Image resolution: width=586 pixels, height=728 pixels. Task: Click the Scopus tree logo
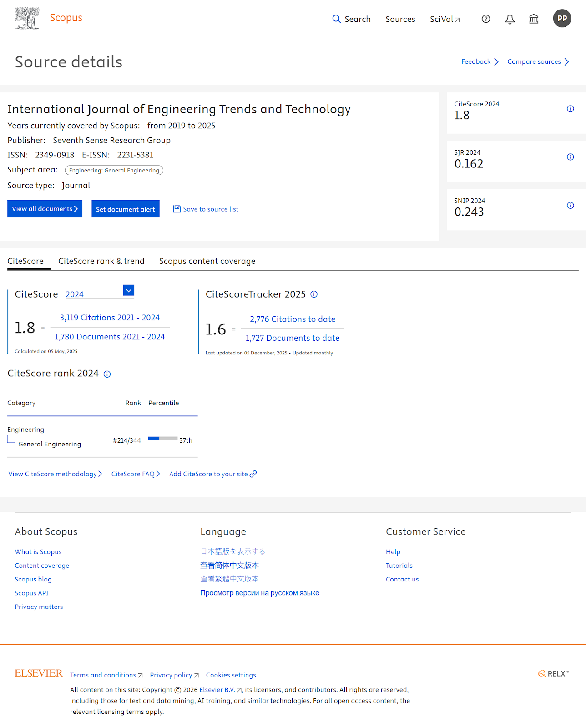tap(27, 19)
